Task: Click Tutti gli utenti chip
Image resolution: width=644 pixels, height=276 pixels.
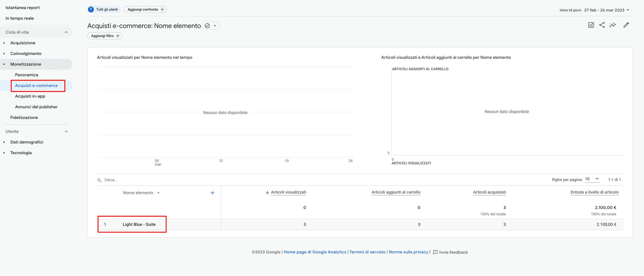Action: tap(105, 10)
